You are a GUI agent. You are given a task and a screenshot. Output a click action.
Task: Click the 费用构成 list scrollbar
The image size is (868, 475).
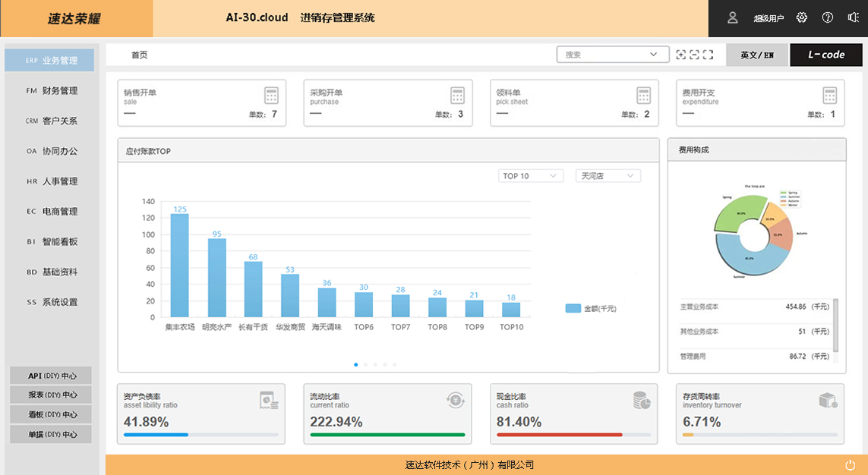point(836,325)
